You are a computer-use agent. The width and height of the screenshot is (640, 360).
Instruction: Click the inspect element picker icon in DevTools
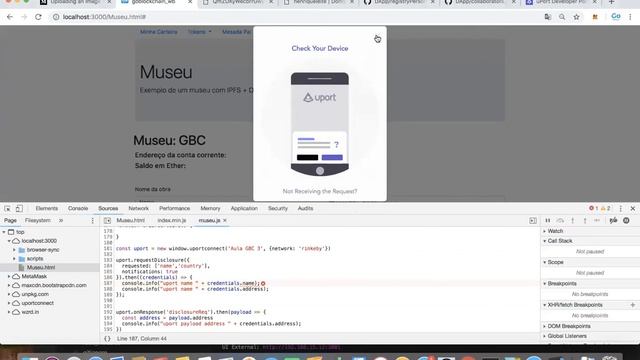pyautogui.click(x=7, y=209)
